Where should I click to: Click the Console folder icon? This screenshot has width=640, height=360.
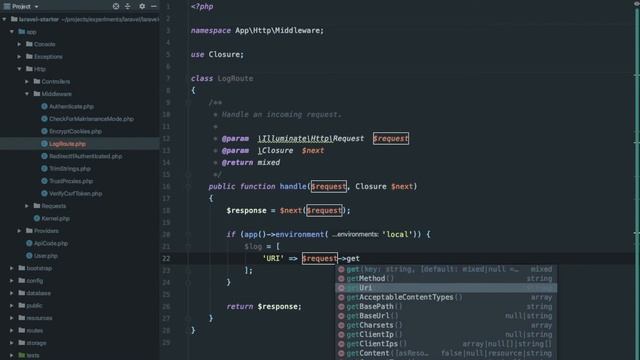coord(29,44)
